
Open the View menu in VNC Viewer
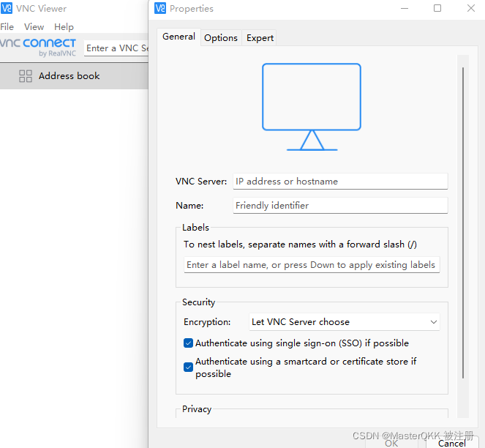pos(34,27)
